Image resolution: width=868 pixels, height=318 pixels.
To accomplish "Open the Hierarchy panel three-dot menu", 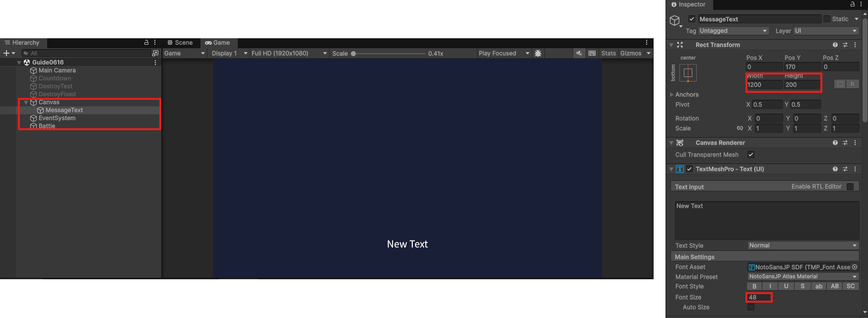I will point(155,43).
